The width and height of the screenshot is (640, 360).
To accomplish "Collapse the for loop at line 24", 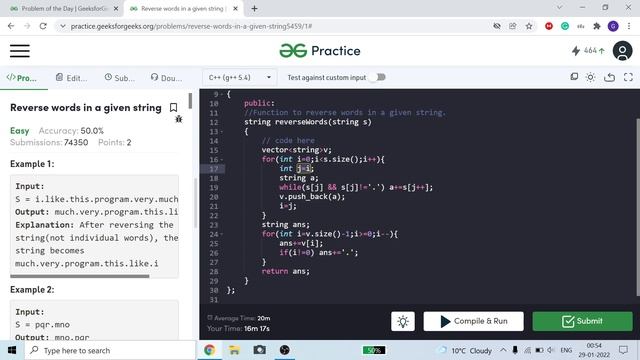I will [x=222, y=235].
